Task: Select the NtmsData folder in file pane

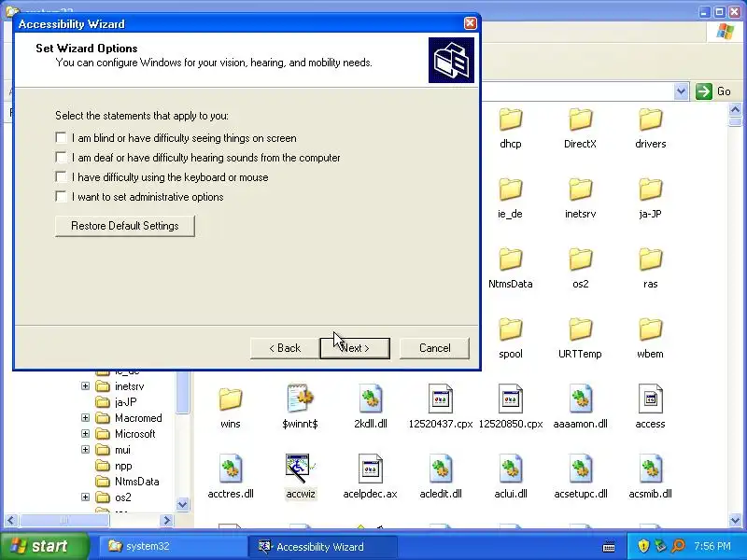Action: click(511, 259)
